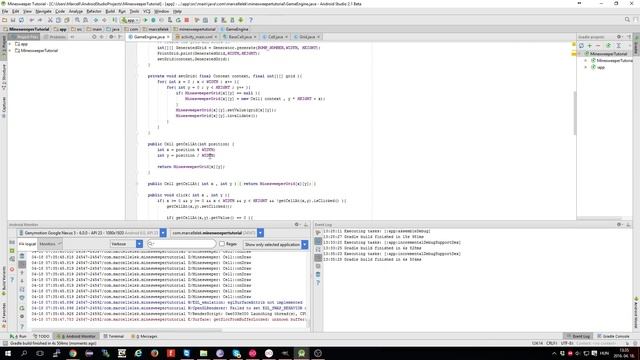Viewport: 640px width, 360px height.
Task: Expand MinesweeperTutorial node in project tree
Action: coord(10,51)
